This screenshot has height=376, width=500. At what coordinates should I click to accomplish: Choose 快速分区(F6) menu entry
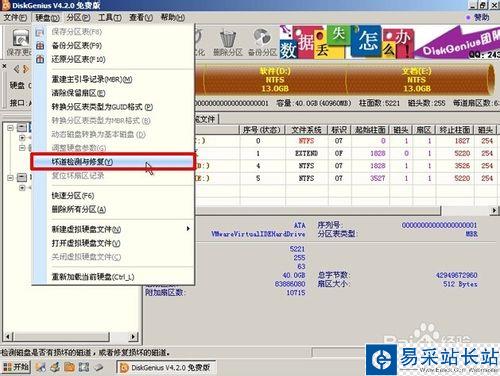[113, 195]
